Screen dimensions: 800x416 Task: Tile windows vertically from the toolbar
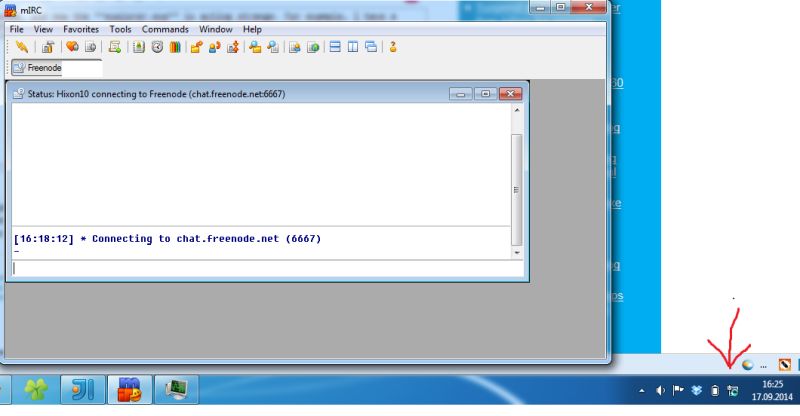tap(353, 47)
